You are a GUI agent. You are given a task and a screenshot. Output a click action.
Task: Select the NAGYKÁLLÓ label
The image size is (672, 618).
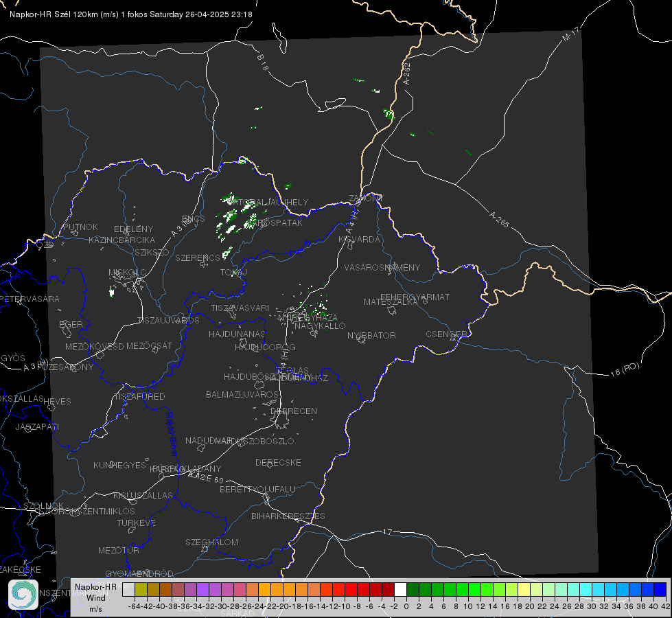coord(320,325)
